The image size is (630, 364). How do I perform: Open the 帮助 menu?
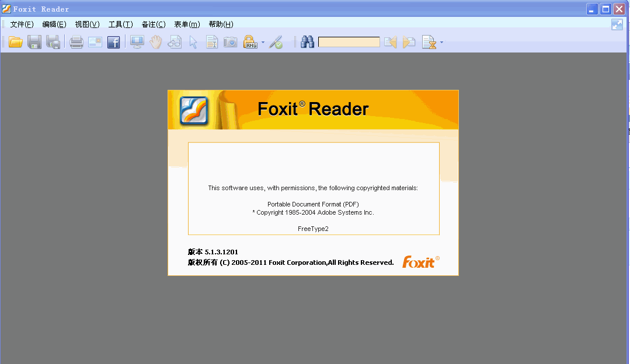tap(219, 24)
